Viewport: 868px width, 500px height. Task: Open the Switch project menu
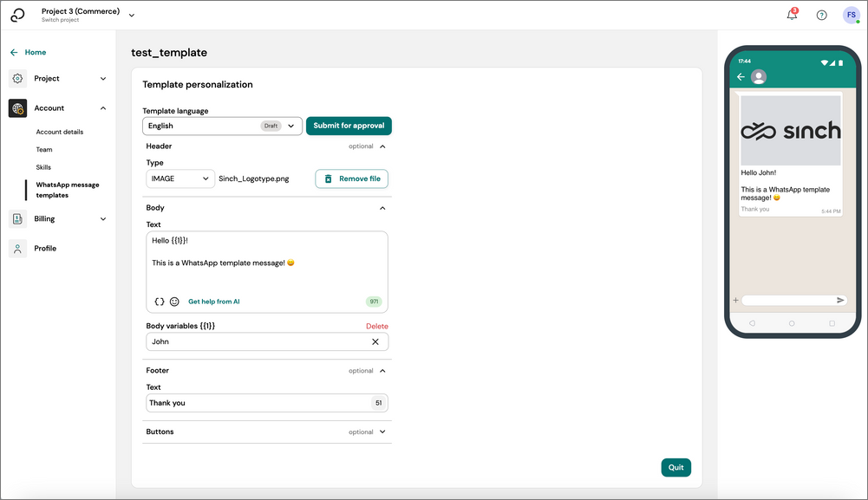131,15
